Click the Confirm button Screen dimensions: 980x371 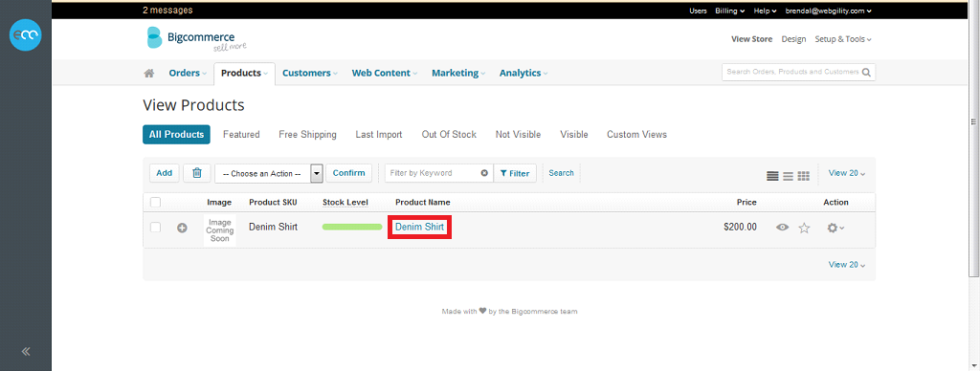click(348, 173)
